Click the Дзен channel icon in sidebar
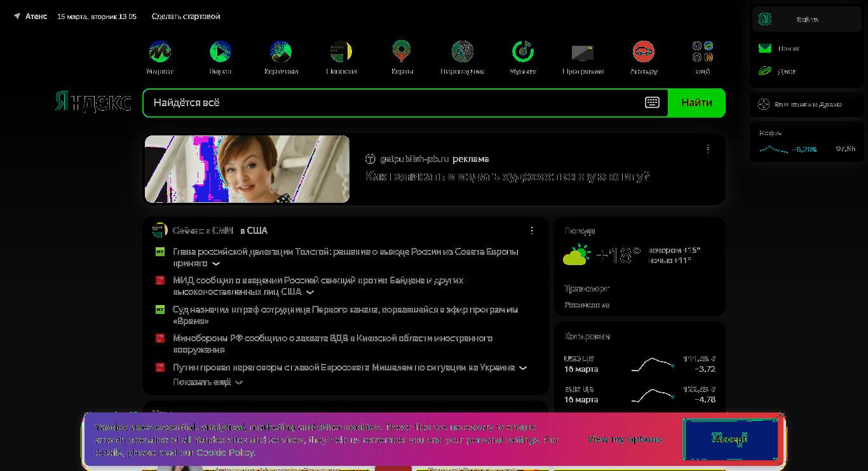 [764, 104]
